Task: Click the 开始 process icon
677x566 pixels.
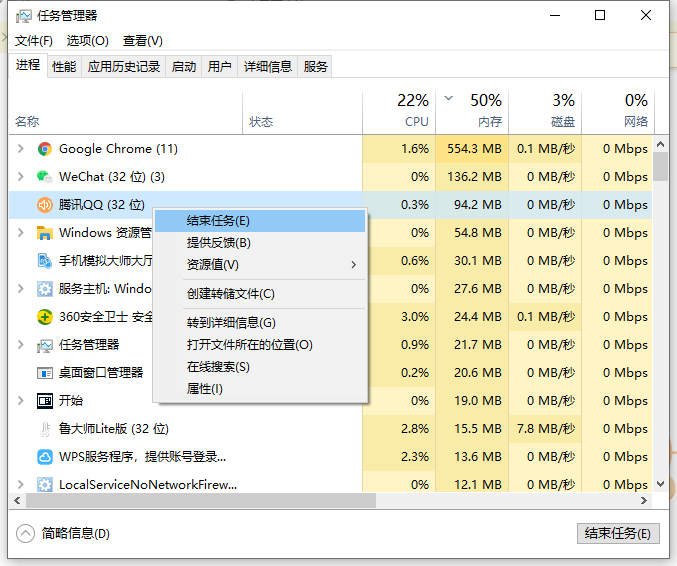Action: (44, 401)
